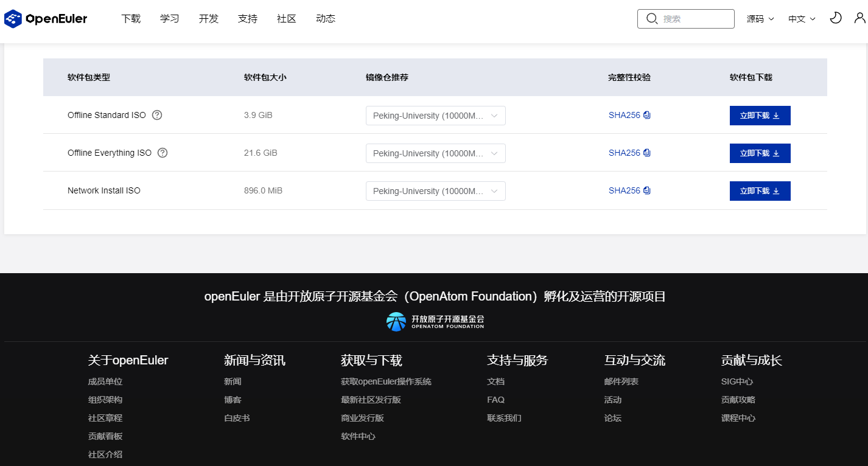This screenshot has height=466, width=868.
Task: Expand the 源码 dropdown
Action: click(760, 19)
